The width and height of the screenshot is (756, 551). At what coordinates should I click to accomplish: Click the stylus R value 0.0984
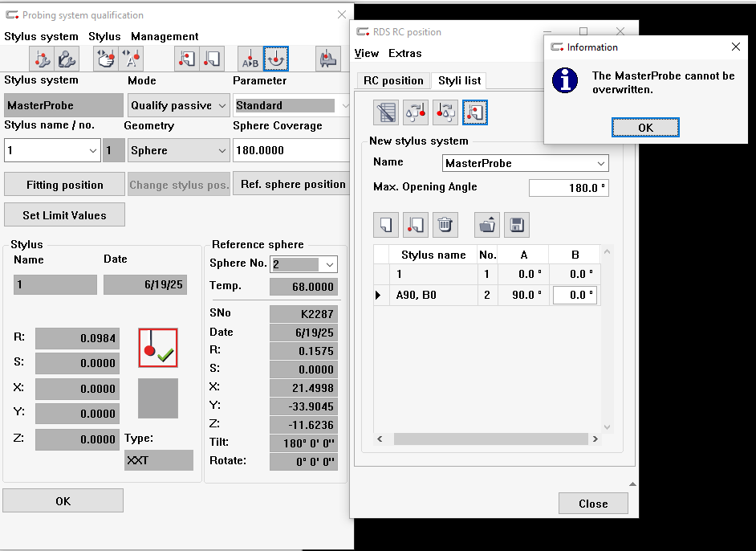tap(77, 338)
